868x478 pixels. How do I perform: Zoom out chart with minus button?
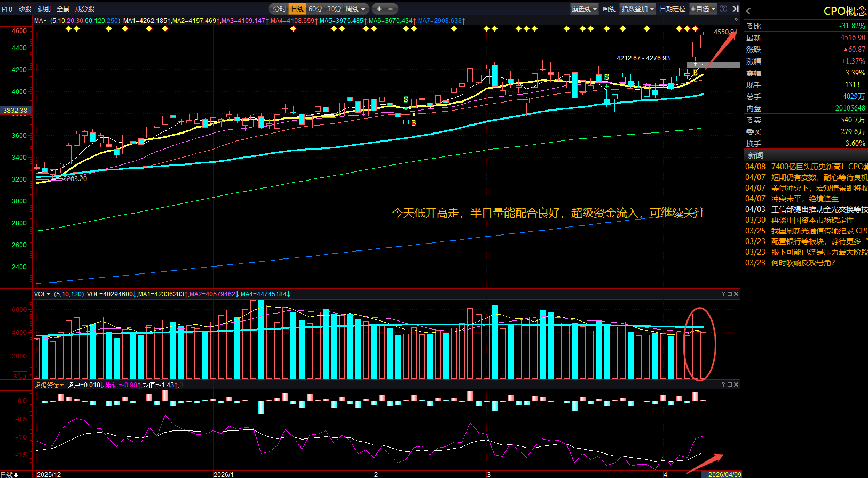(x=390, y=9)
